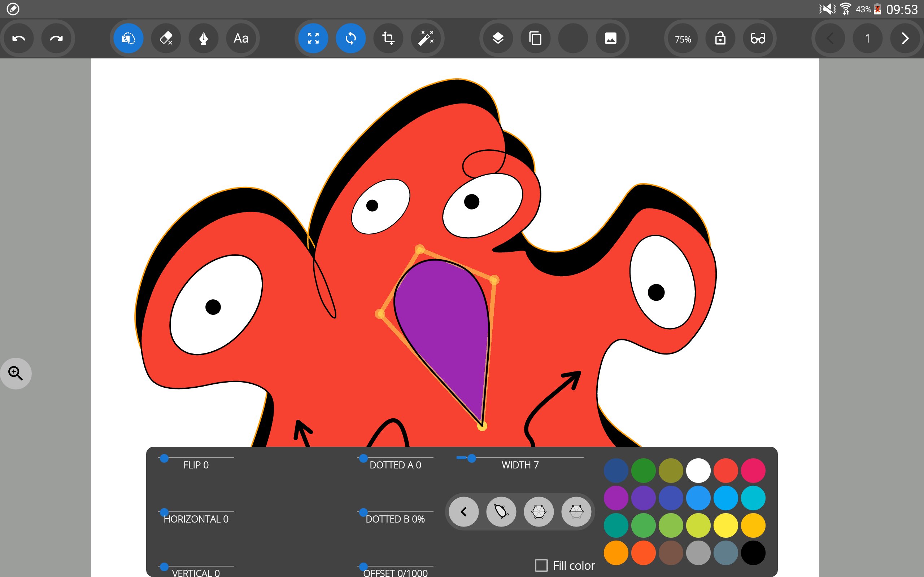Collapse shape options with back chevron
The image size is (924, 577).
(x=463, y=512)
